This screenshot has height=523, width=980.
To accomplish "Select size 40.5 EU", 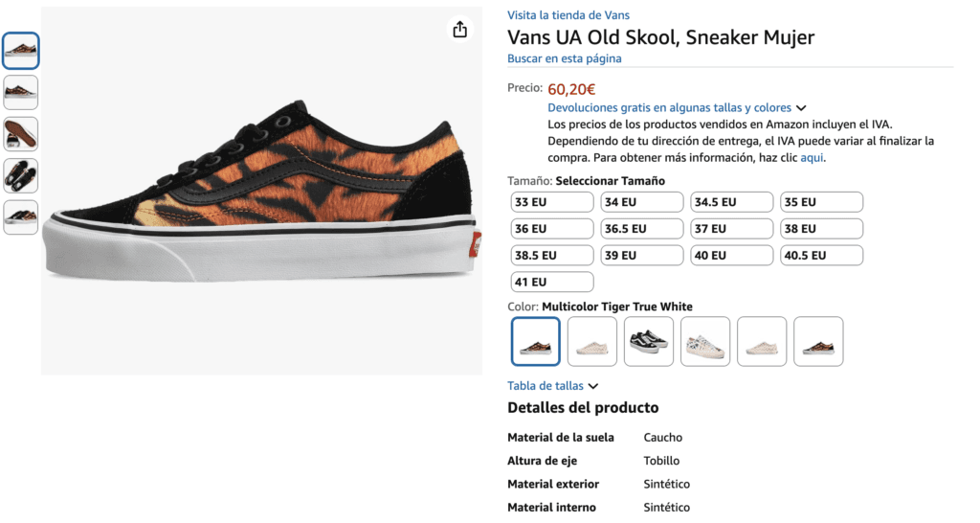I will point(822,256).
